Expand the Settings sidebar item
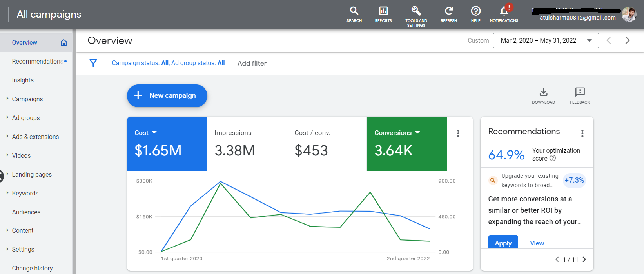 (7, 249)
